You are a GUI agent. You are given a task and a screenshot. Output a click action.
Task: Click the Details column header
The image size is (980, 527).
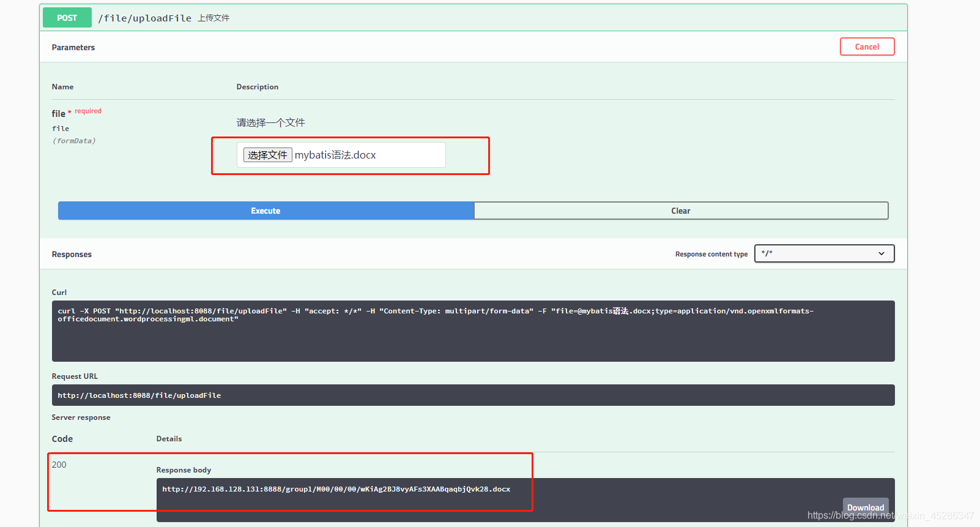(x=169, y=439)
